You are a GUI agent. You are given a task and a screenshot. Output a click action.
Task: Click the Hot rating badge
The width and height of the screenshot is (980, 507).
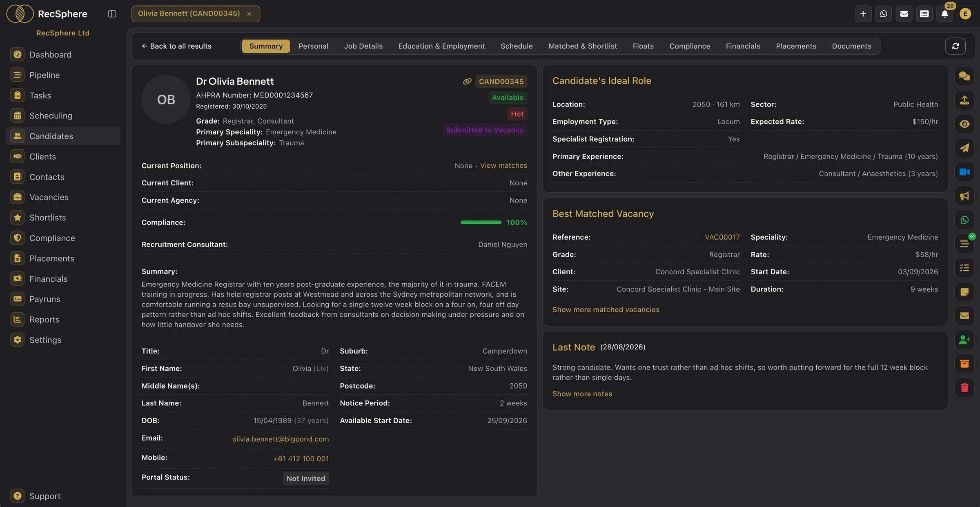click(x=517, y=114)
